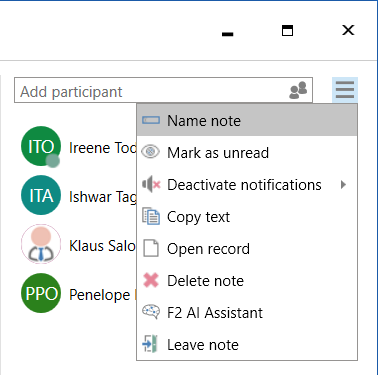
Task: Open Deactivate notifications submenu
Action: tap(247, 185)
